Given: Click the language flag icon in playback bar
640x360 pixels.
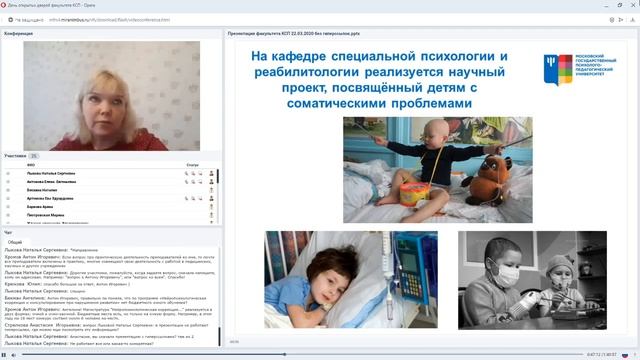Looking at the screenshot, I should click(x=624, y=355).
